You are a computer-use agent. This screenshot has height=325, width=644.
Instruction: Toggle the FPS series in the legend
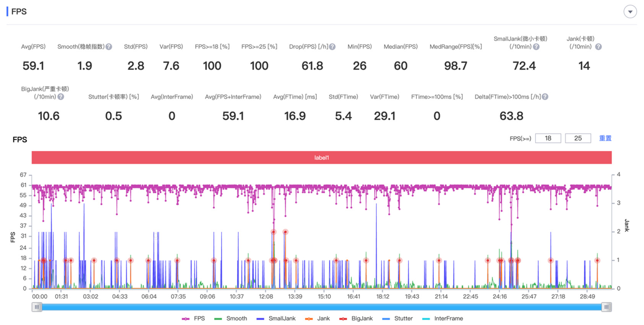[193, 318]
